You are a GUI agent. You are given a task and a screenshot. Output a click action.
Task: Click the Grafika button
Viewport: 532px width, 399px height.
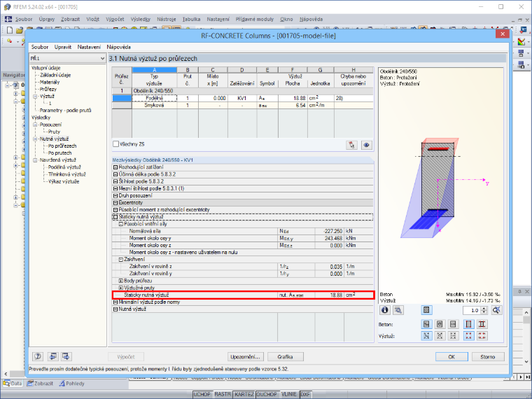tap(286, 357)
